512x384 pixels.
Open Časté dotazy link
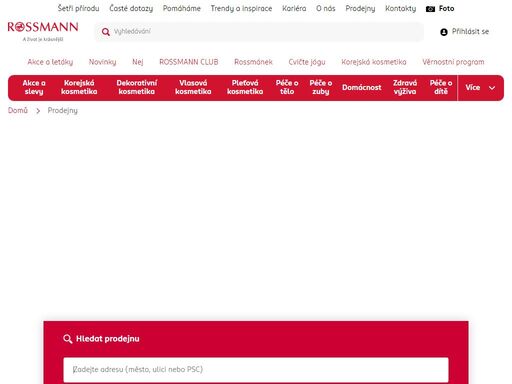pos(131,8)
